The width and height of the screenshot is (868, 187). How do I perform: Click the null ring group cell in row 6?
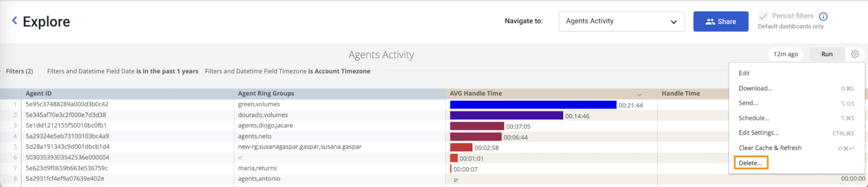coord(240,157)
